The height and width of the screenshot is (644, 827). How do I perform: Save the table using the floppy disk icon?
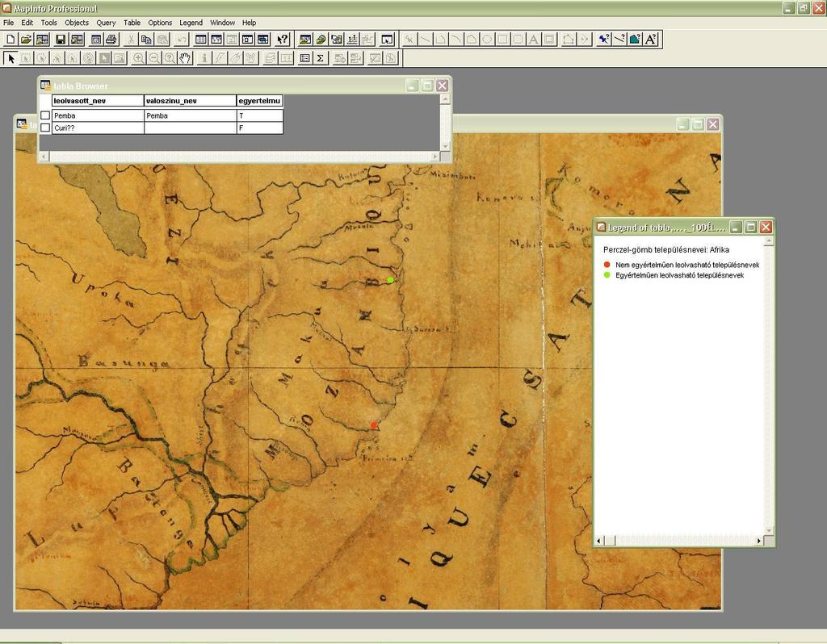click(61, 40)
